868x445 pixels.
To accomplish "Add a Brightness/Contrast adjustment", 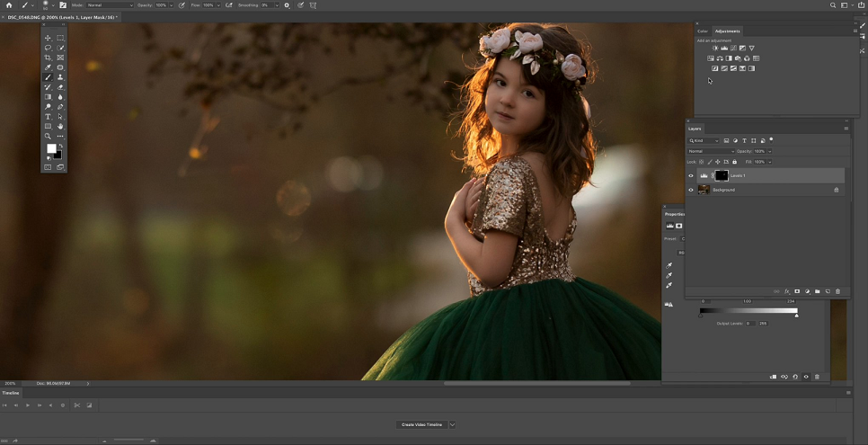I will (x=715, y=49).
